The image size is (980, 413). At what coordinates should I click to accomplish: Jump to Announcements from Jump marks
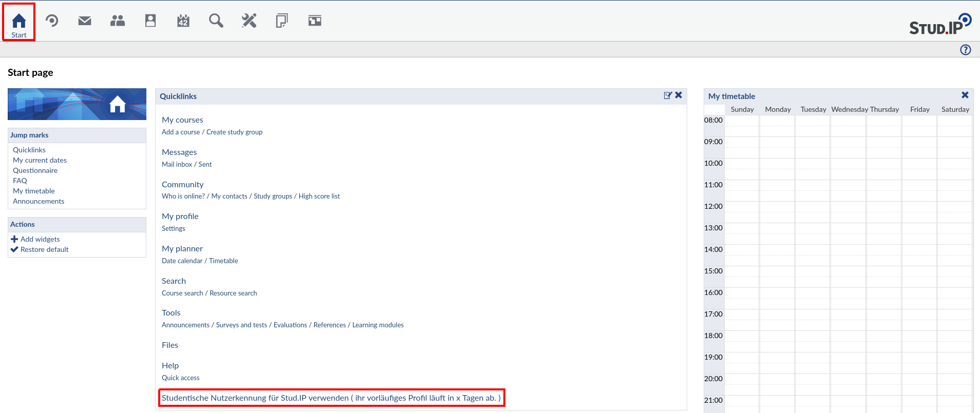[x=39, y=201]
